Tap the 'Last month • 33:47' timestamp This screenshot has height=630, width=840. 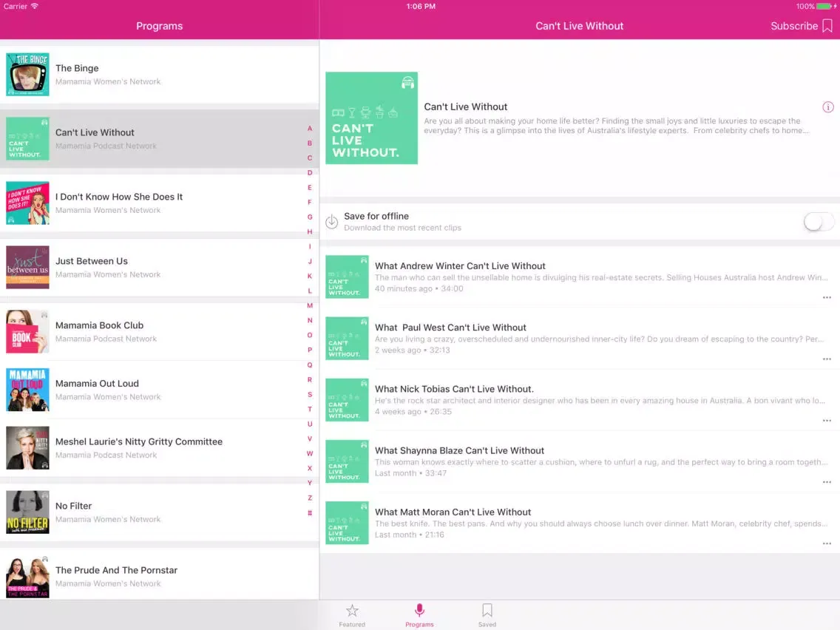(410, 473)
